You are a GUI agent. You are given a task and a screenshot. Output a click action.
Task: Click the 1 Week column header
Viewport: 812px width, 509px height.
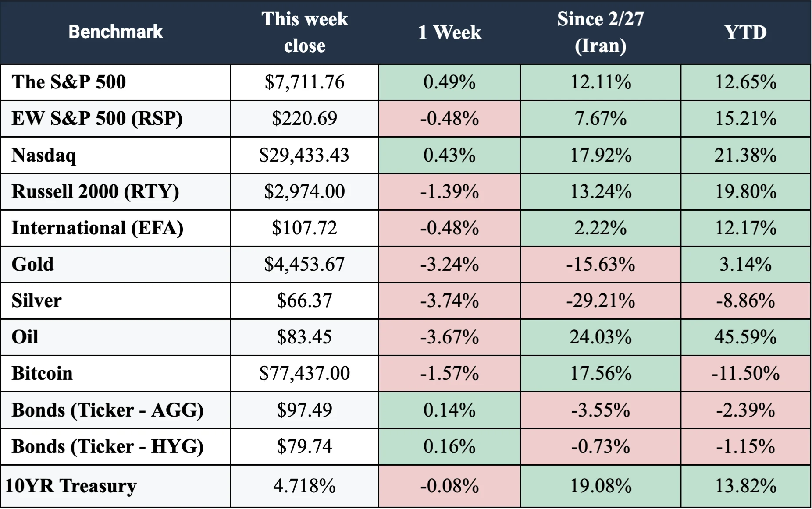click(x=449, y=32)
